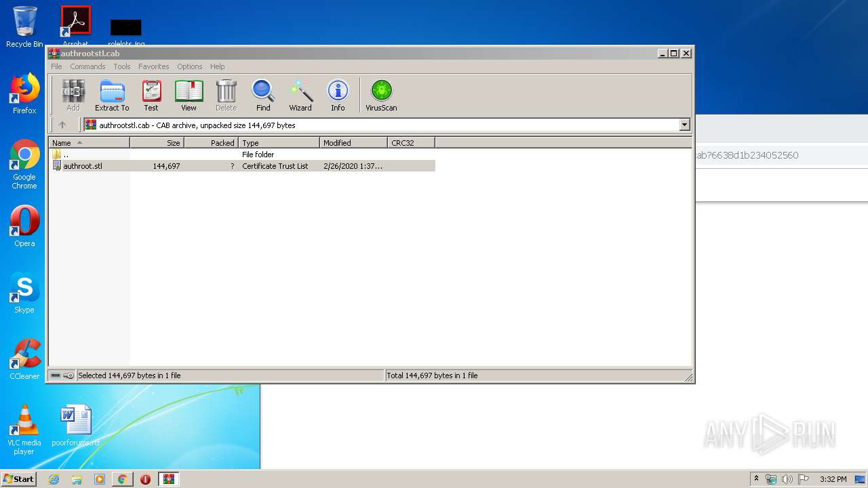Click WinRAR taskbar button
The height and width of the screenshot is (488, 868).
tap(168, 479)
